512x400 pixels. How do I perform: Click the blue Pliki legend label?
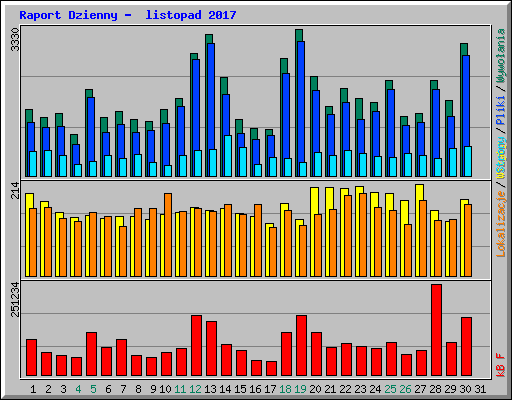(x=501, y=110)
